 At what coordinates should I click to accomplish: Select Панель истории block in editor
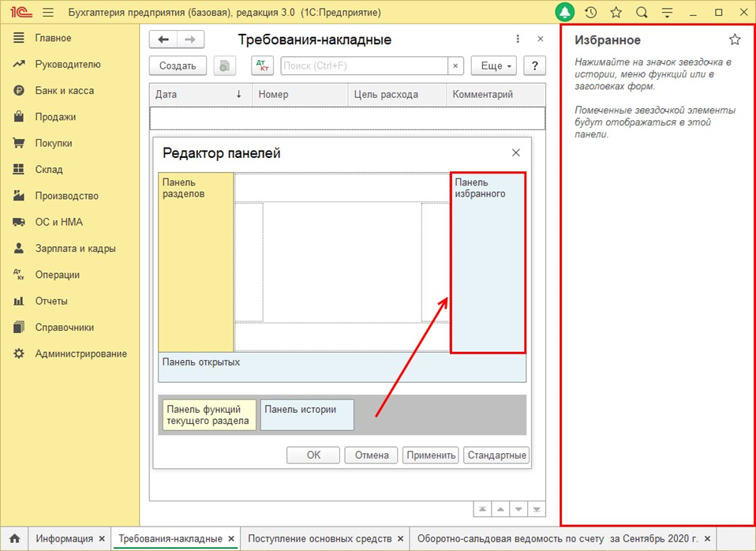pos(307,414)
